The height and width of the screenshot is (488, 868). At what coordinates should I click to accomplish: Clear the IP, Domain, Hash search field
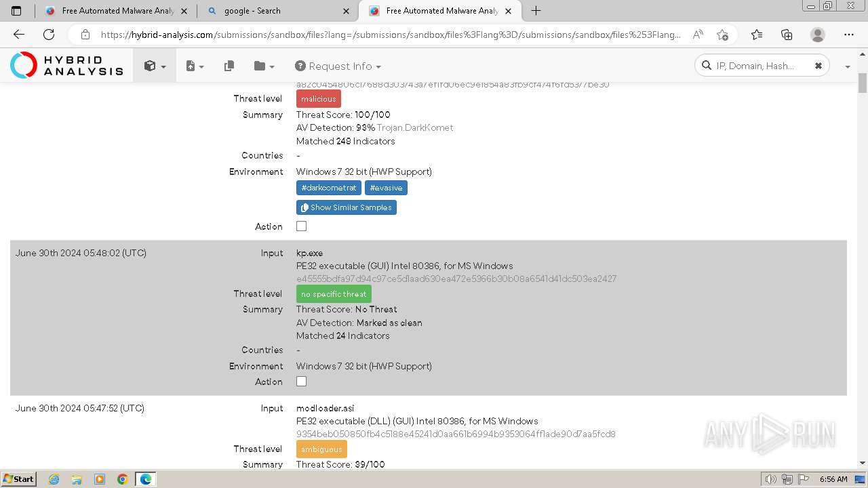point(818,66)
